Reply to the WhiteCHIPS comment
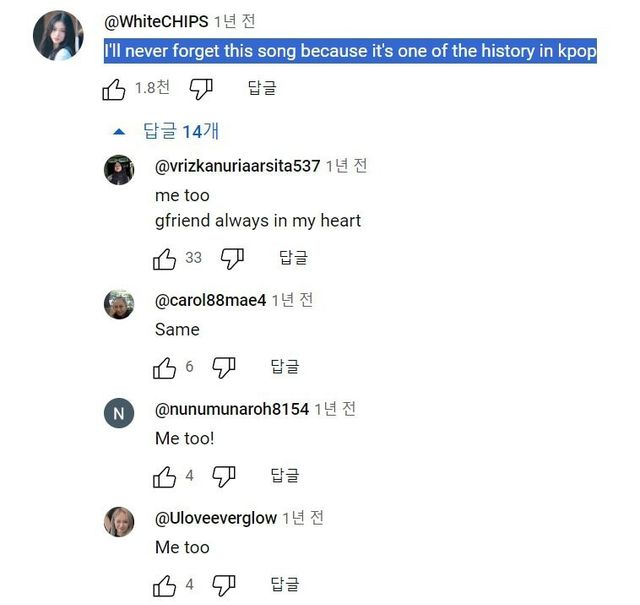640x605 pixels. tap(262, 89)
